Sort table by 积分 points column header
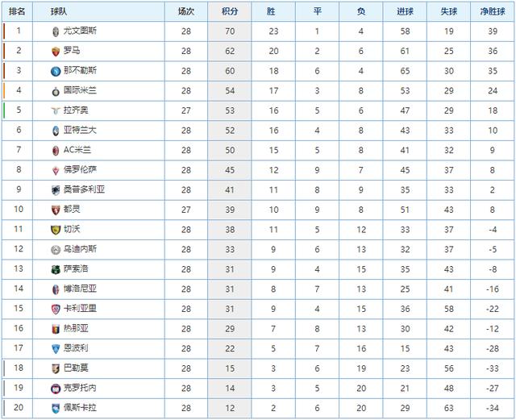This screenshot has width=516, height=420. click(x=229, y=12)
